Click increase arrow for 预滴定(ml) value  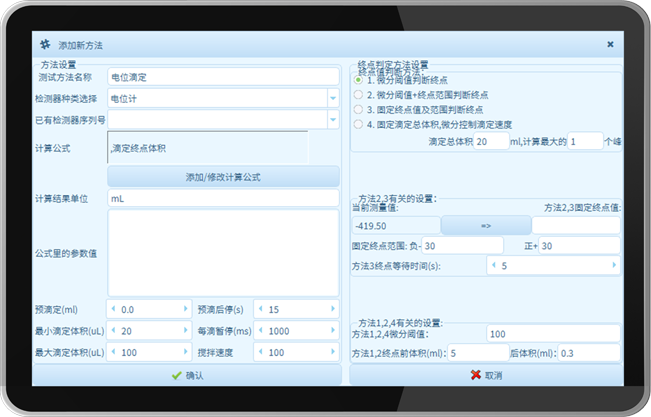pyautogui.click(x=185, y=309)
